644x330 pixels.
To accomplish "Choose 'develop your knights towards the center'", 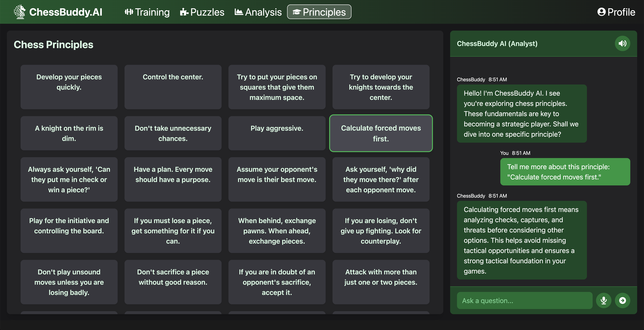I will (381, 87).
